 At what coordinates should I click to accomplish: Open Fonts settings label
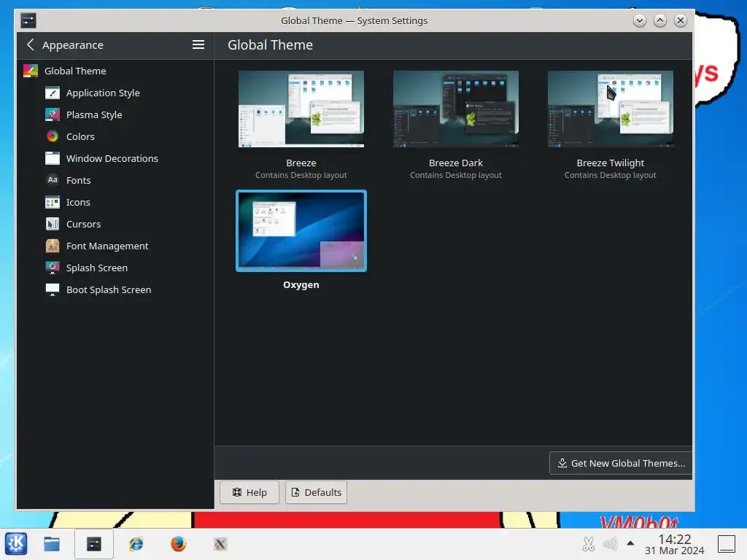coord(79,181)
